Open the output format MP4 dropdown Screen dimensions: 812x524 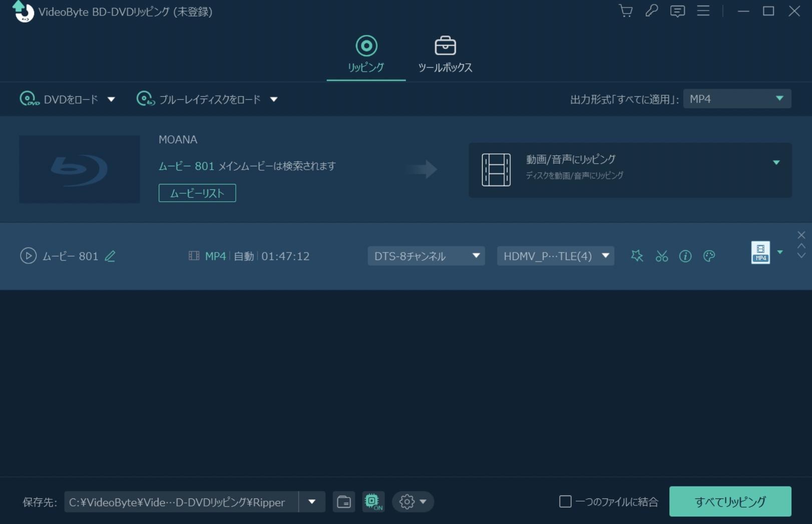737,99
